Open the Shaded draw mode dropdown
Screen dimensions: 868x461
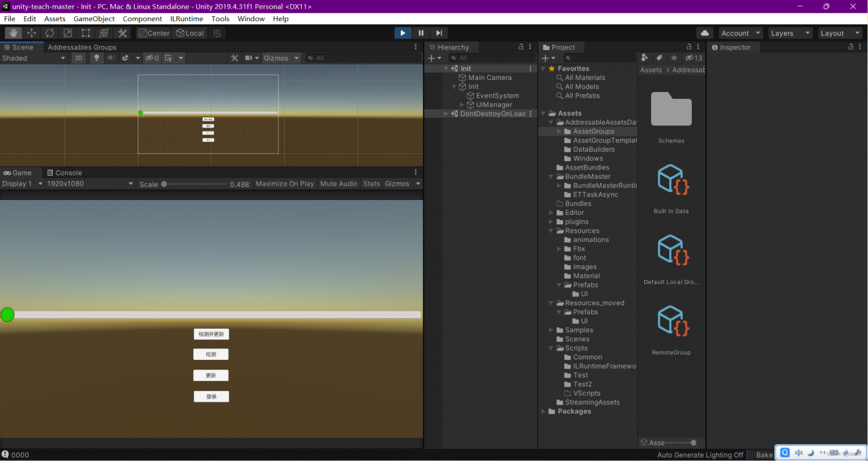(34, 58)
